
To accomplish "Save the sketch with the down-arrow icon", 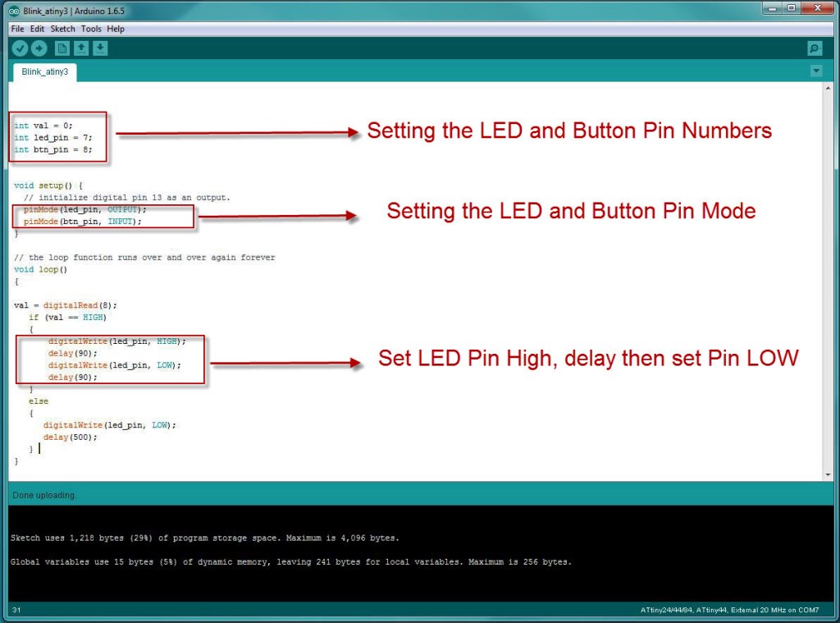I will (x=100, y=48).
